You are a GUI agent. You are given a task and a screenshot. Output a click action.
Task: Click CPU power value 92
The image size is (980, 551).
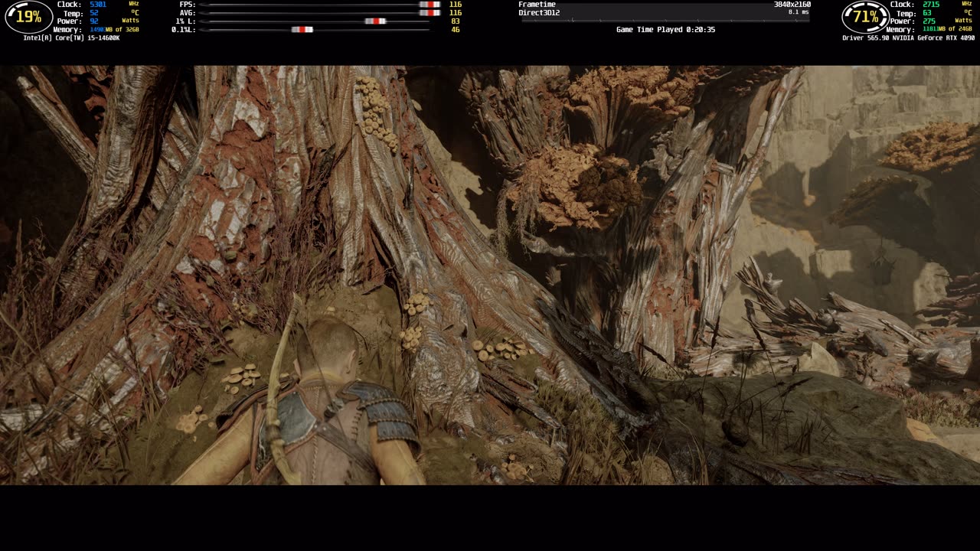click(x=93, y=21)
